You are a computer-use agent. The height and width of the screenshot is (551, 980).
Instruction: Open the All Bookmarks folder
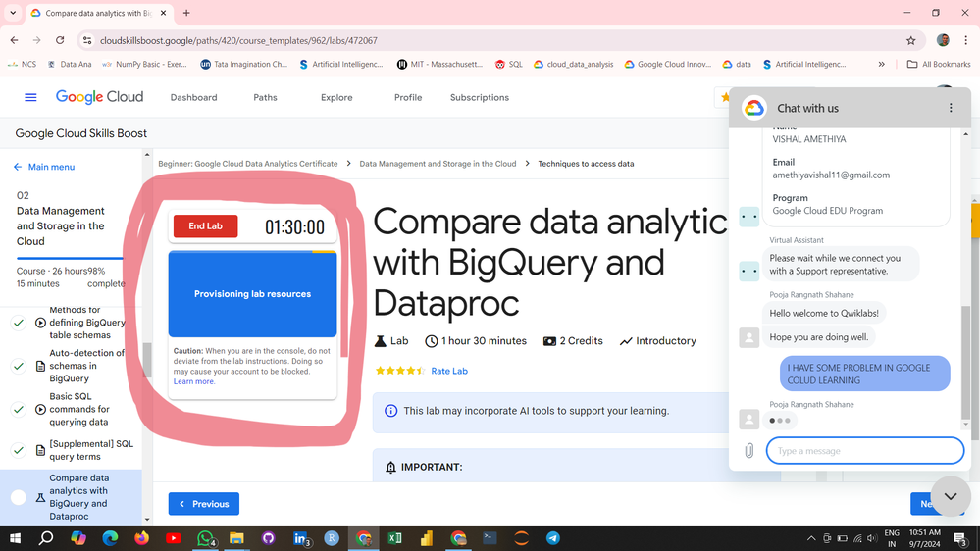[939, 64]
